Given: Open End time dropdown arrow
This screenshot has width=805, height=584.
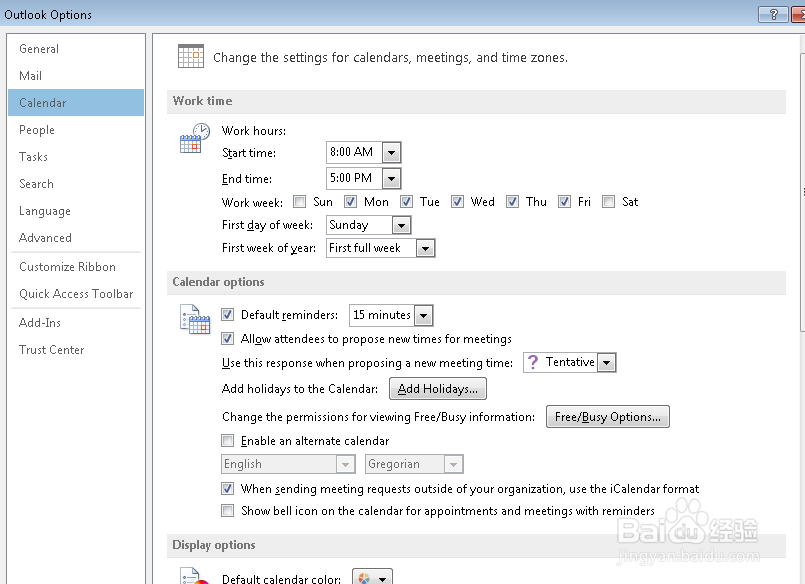Looking at the screenshot, I should point(391,179).
